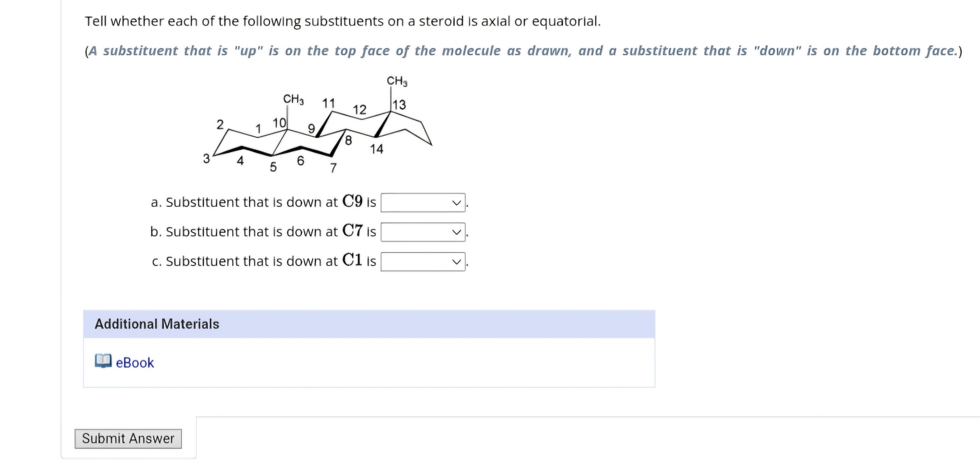Open the dropdown for substituent at C9
This screenshot has height=463, width=980.
(x=423, y=202)
